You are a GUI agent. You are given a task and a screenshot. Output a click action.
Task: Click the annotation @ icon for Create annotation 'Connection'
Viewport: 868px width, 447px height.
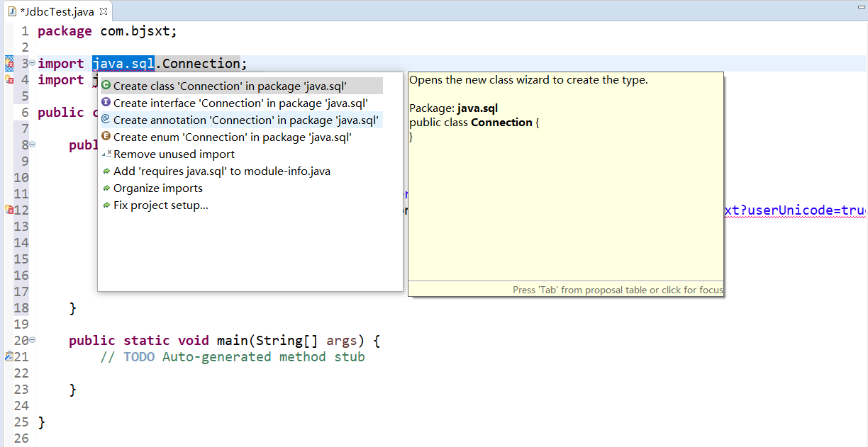(x=106, y=120)
